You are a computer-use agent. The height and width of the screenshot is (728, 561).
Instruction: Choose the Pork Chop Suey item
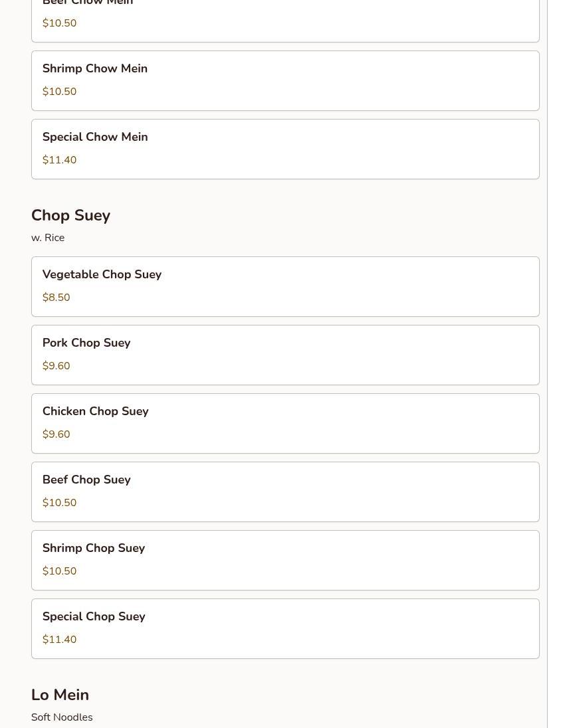[x=285, y=355]
